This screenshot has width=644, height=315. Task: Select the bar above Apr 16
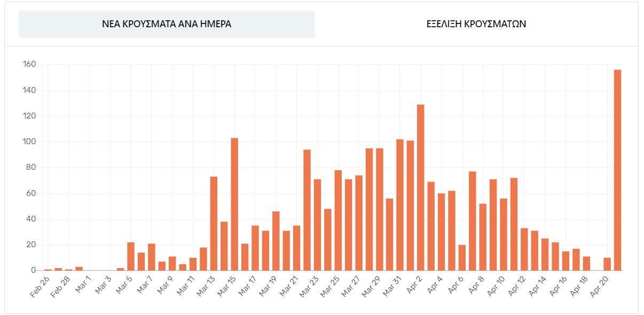[566, 261]
